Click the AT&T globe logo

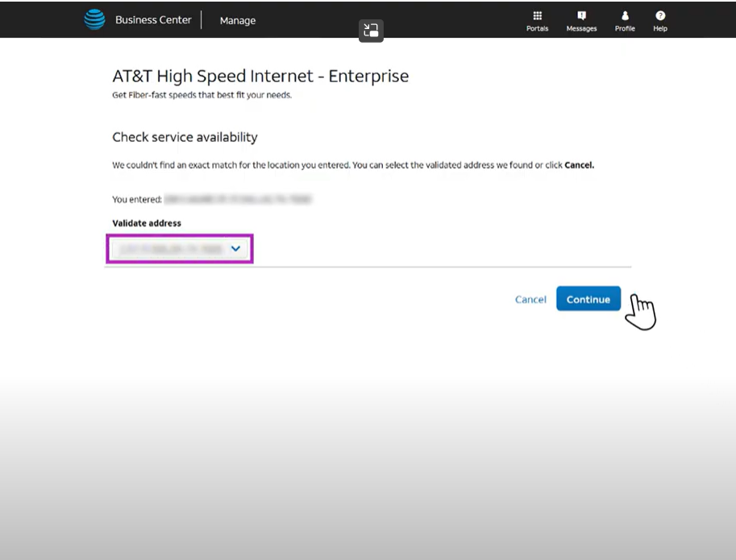pos(94,19)
